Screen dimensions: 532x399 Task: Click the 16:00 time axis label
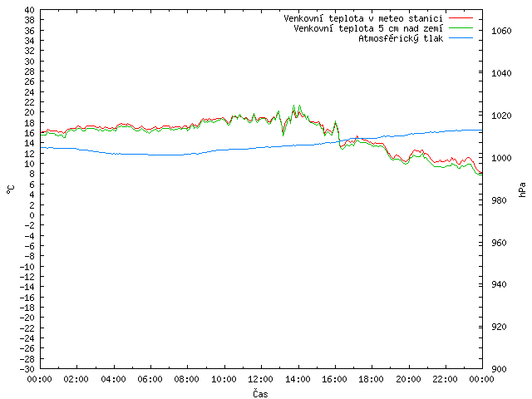point(334,379)
